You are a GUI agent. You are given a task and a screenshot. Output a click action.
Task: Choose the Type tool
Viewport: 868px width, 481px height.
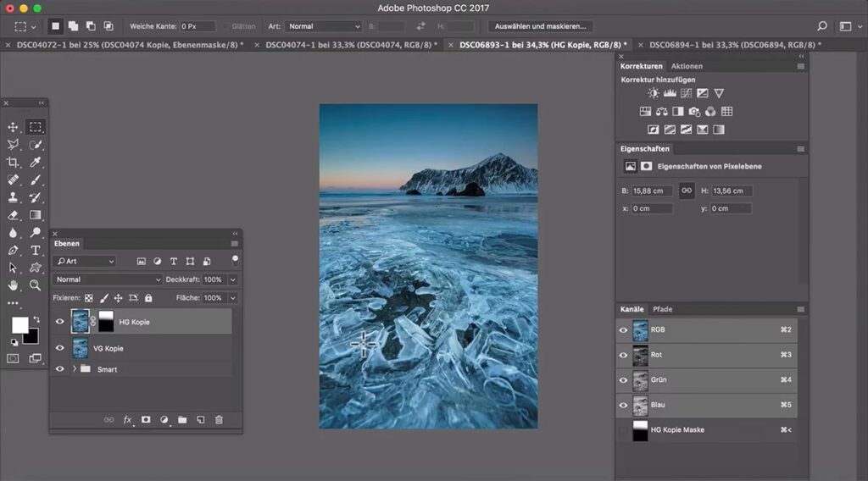point(36,251)
